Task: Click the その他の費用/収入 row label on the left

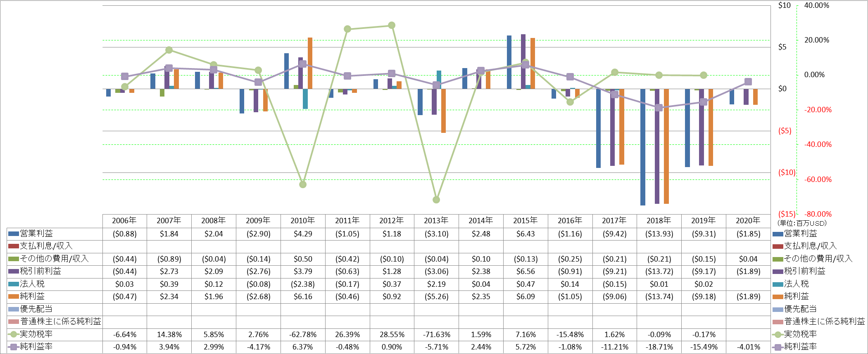Action: pyautogui.click(x=55, y=259)
